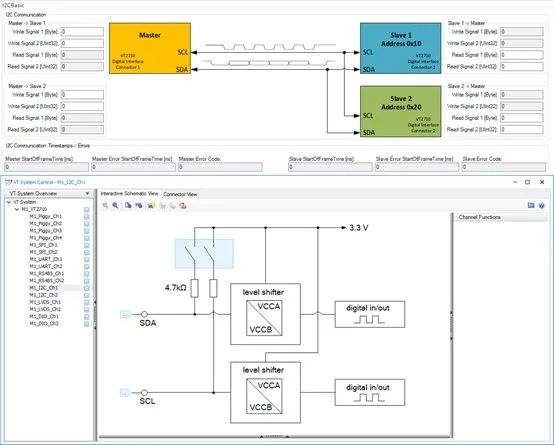Select the Interactive Schematic View tab
Screen dimensions: 554x445
[x=129, y=193]
